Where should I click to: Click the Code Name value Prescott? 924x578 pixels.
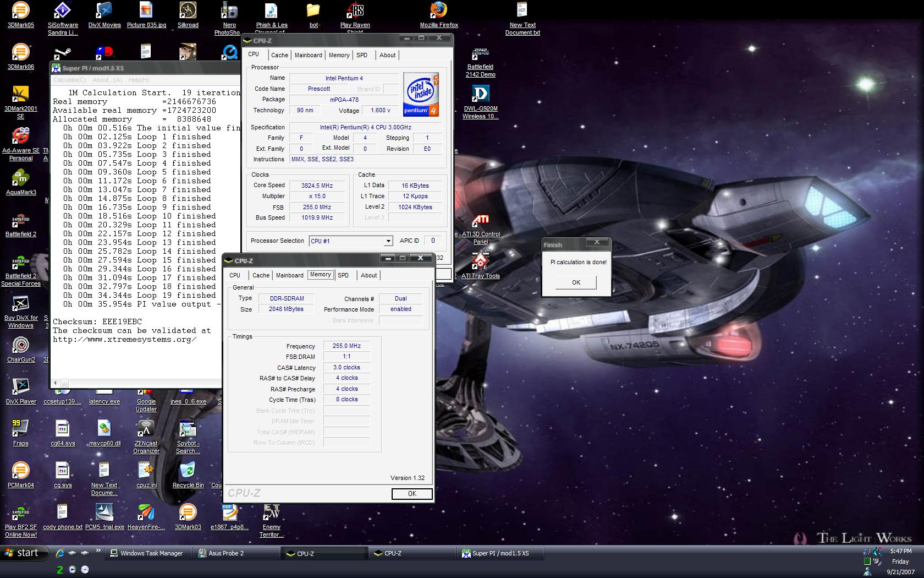319,89
